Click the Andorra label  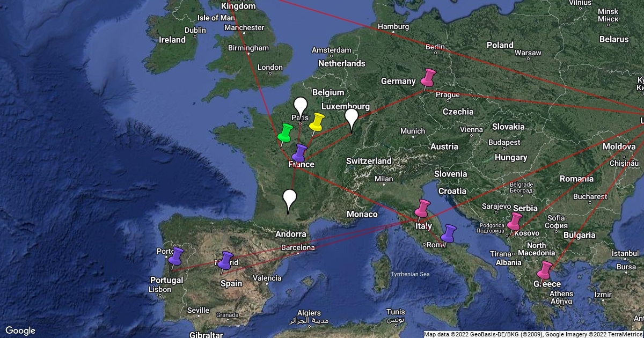pos(290,234)
